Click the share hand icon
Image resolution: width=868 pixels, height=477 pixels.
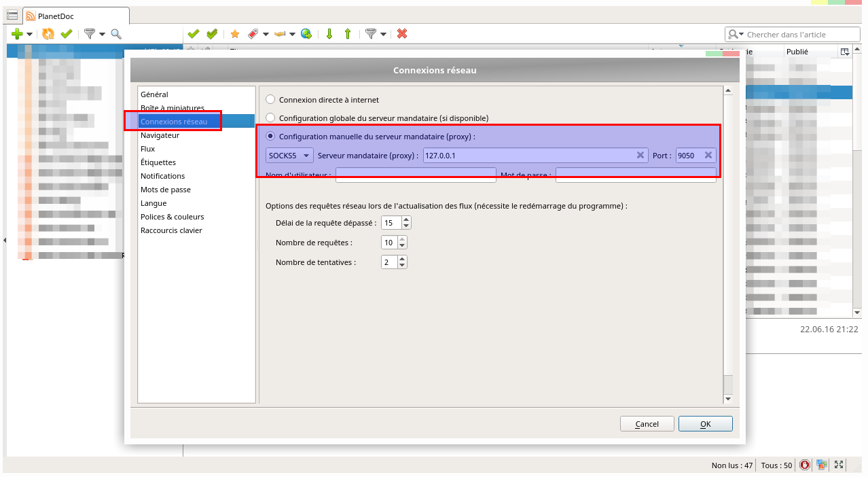tap(280, 33)
